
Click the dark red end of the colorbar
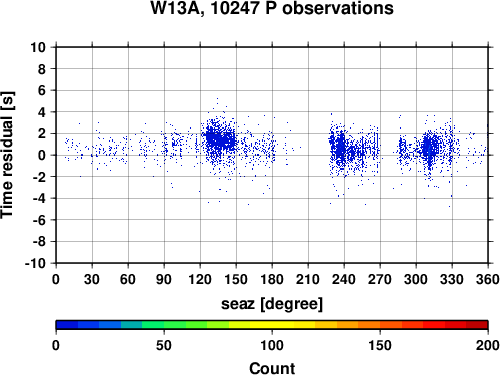(477, 325)
